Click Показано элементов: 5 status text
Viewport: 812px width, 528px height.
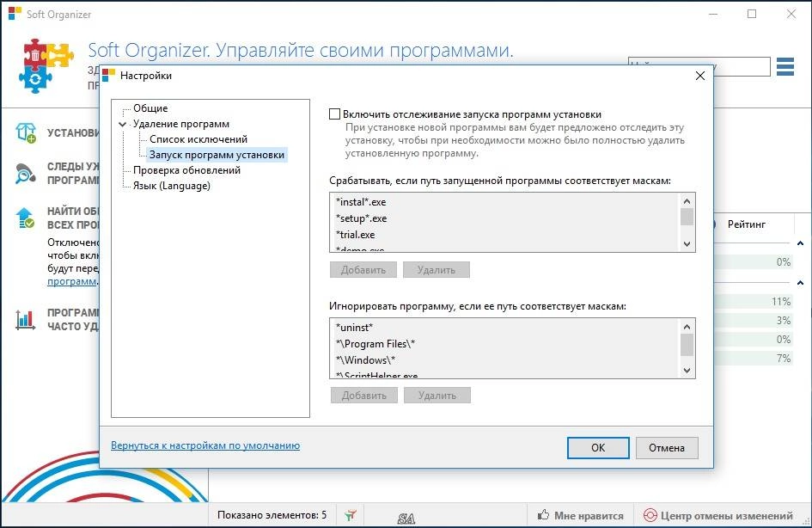(272, 515)
